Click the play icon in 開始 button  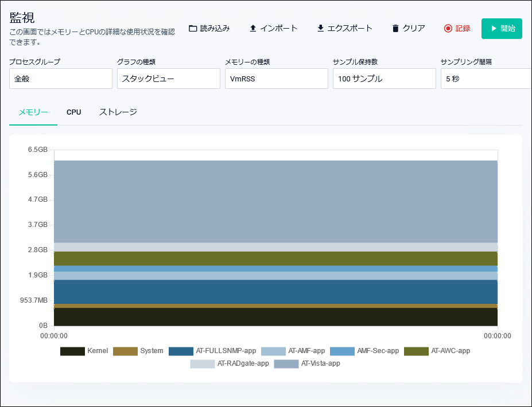coord(494,29)
